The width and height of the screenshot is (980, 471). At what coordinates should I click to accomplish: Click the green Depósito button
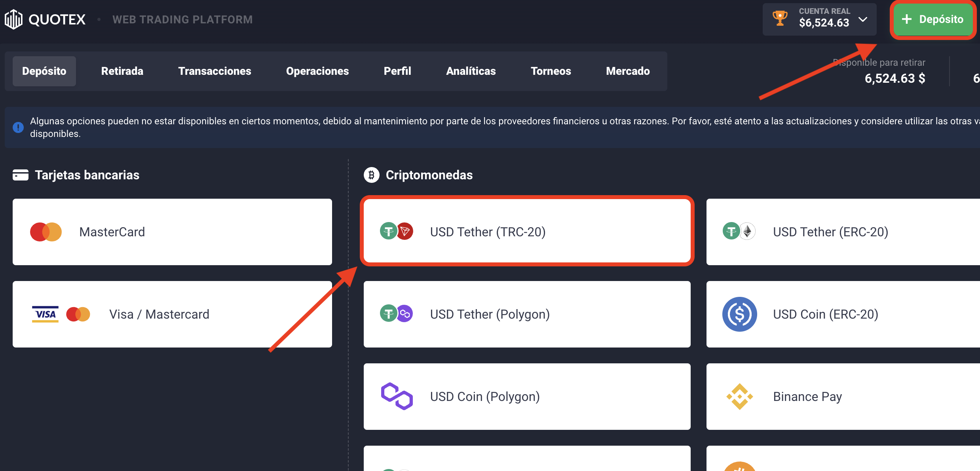(933, 19)
